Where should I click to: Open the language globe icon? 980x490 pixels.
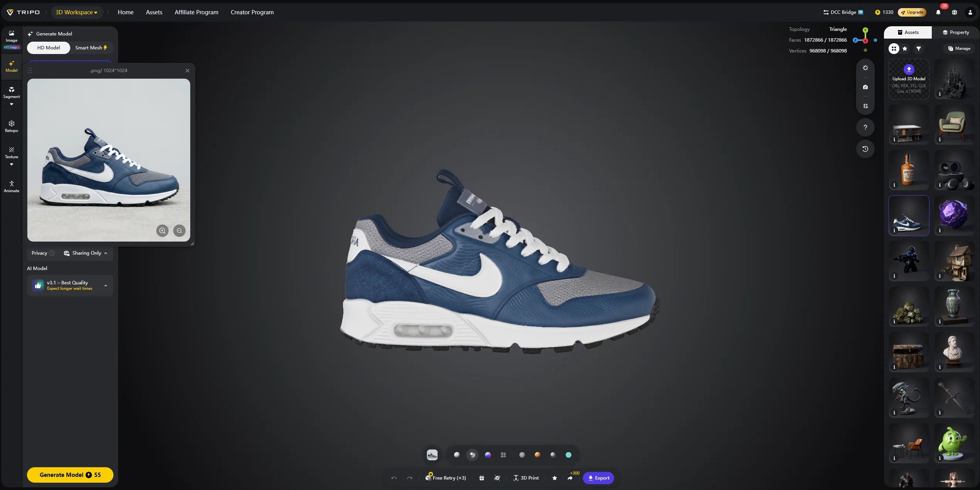[x=955, y=12]
